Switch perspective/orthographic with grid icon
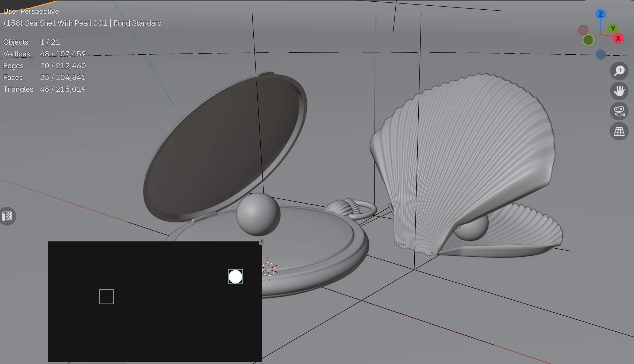Viewport: 634px width, 364px height. (619, 131)
